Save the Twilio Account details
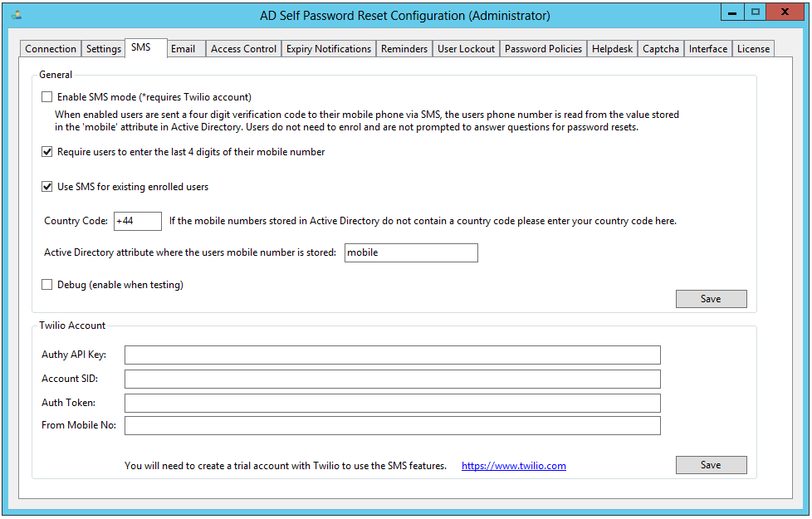The image size is (812, 519). pyautogui.click(x=711, y=465)
